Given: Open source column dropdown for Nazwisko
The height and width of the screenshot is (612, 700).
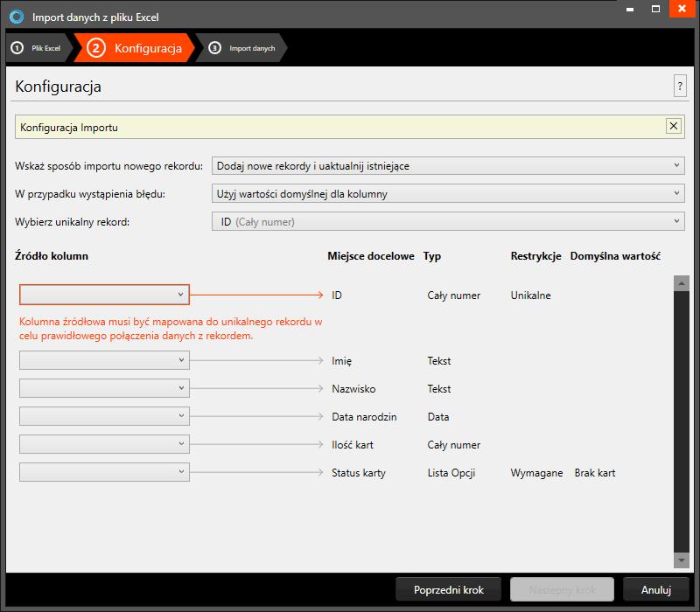Looking at the screenshot, I should point(104,388).
